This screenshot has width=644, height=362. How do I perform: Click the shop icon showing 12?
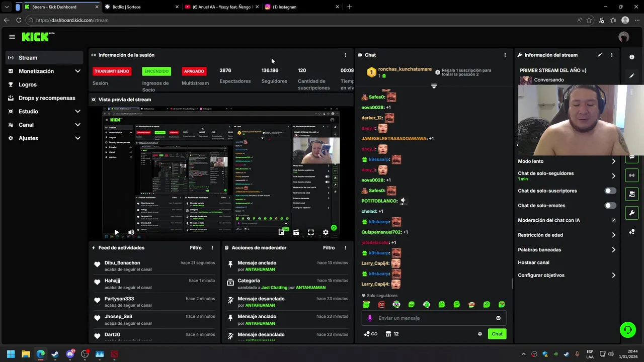(392, 334)
